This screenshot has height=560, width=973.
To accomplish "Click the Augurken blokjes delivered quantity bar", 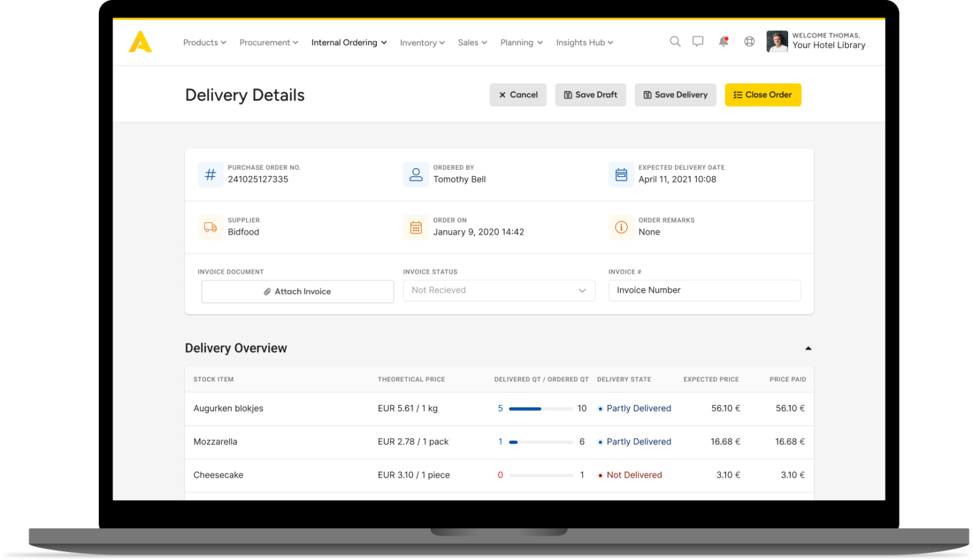I will (x=541, y=409).
